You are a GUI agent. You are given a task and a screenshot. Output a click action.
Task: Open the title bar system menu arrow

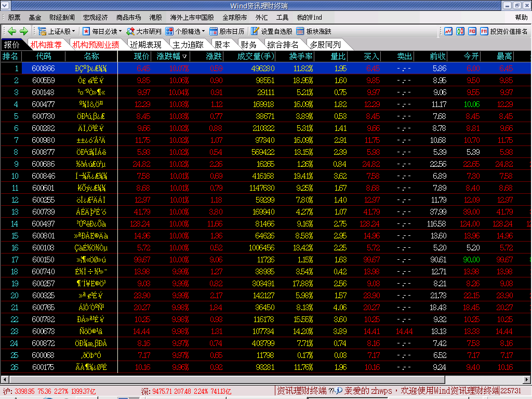click(6, 5)
